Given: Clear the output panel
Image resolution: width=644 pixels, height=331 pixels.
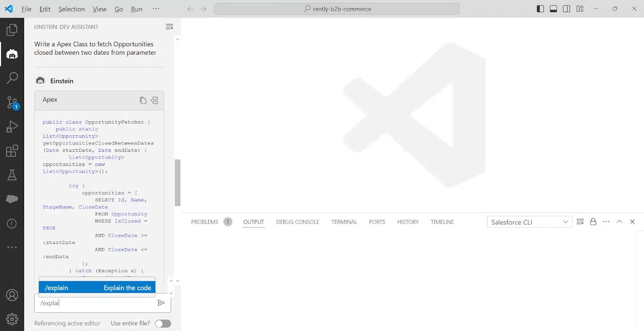Looking at the screenshot, I should 580,222.
